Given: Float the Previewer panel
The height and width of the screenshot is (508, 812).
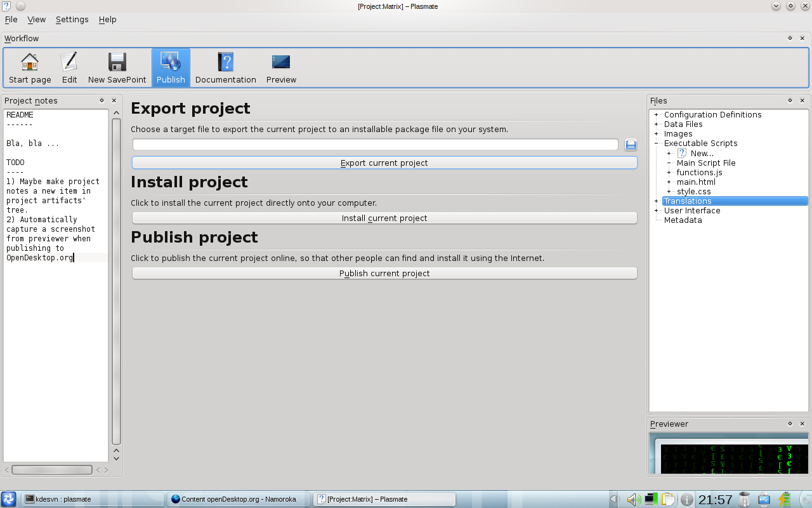Looking at the screenshot, I should 790,424.
